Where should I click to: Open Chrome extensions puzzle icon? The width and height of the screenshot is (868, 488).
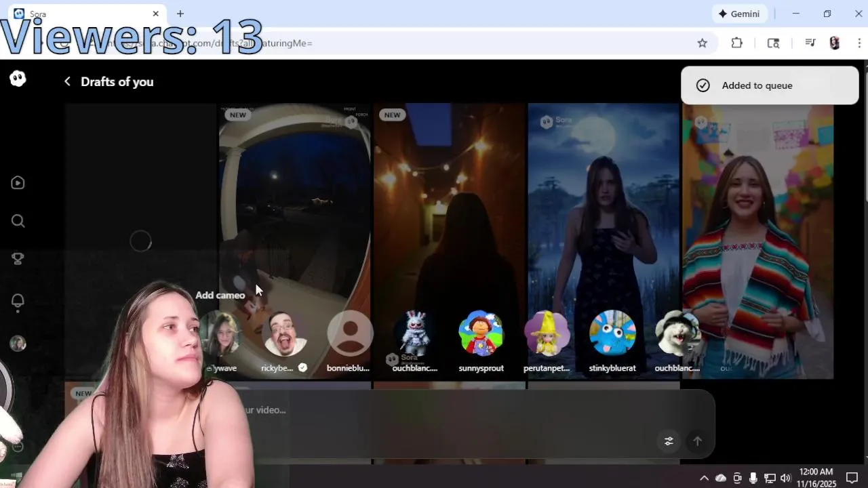click(737, 43)
